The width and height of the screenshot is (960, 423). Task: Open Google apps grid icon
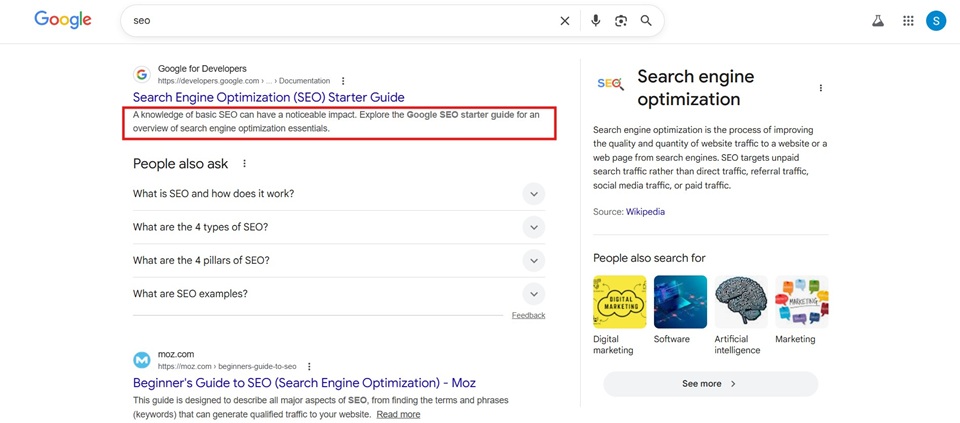[x=908, y=21]
